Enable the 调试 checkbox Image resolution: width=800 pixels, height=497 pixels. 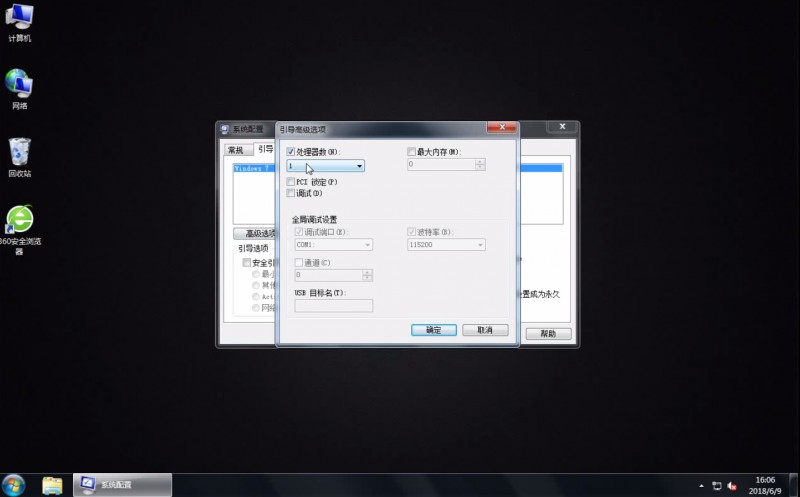pyautogui.click(x=291, y=193)
